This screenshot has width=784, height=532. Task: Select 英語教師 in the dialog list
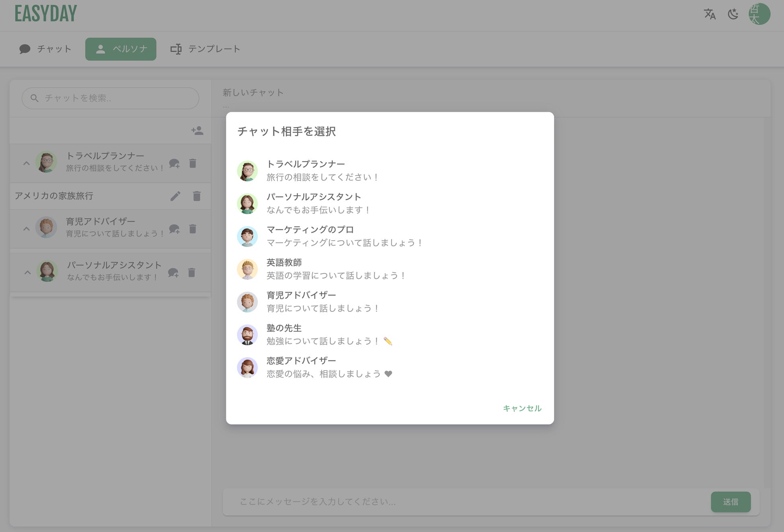[322, 269]
